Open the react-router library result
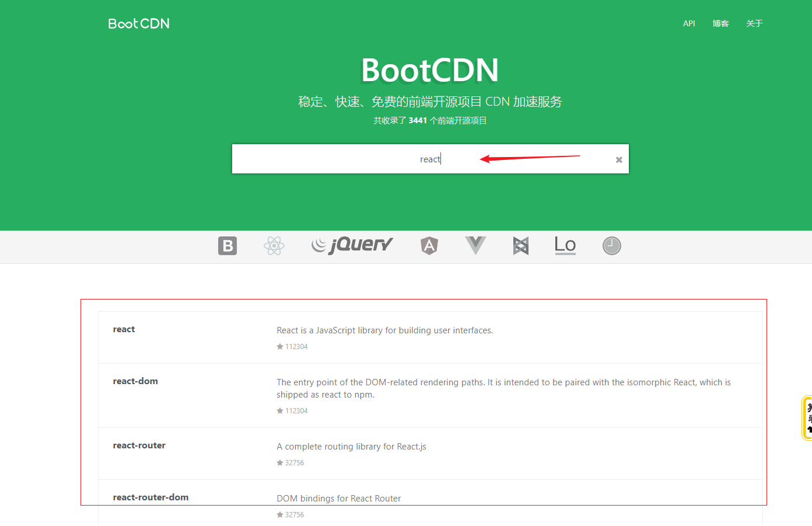This screenshot has height=526, width=812. (139, 445)
